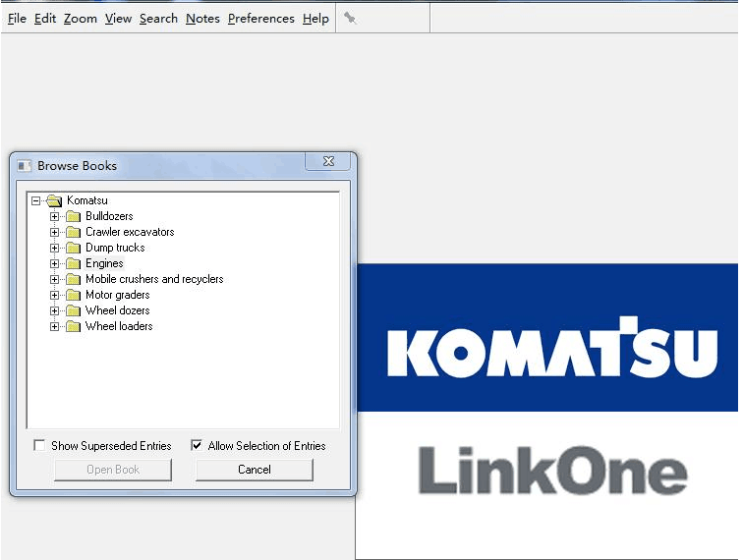This screenshot has height=560, width=743.
Task: Click the Mobile crushers and recyclers folder icon
Action: (x=73, y=279)
